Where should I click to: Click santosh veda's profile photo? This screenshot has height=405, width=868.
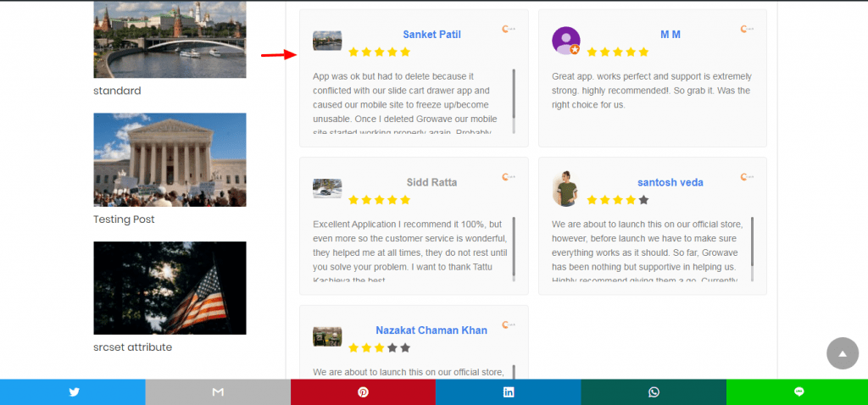[x=565, y=189]
